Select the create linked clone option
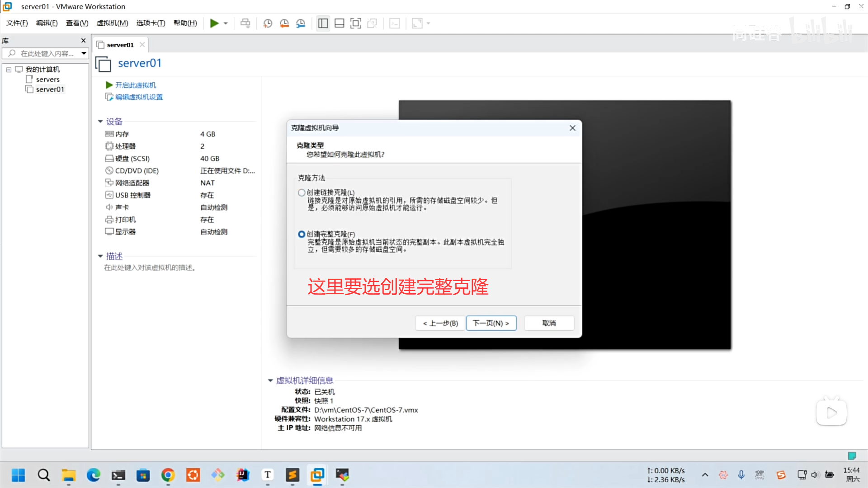The width and height of the screenshot is (868, 488). tap(302, 192)
